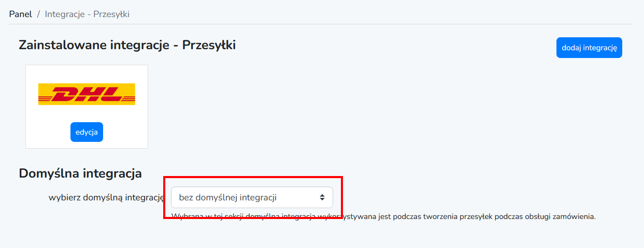Go to Panel via breadcrumb
This screenshot has width=644, height=248.
click(20, 14)
